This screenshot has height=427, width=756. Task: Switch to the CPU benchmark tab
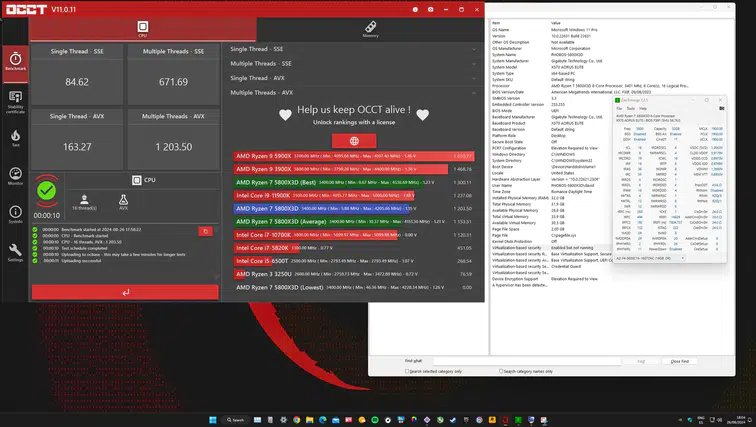click(143, 29)
